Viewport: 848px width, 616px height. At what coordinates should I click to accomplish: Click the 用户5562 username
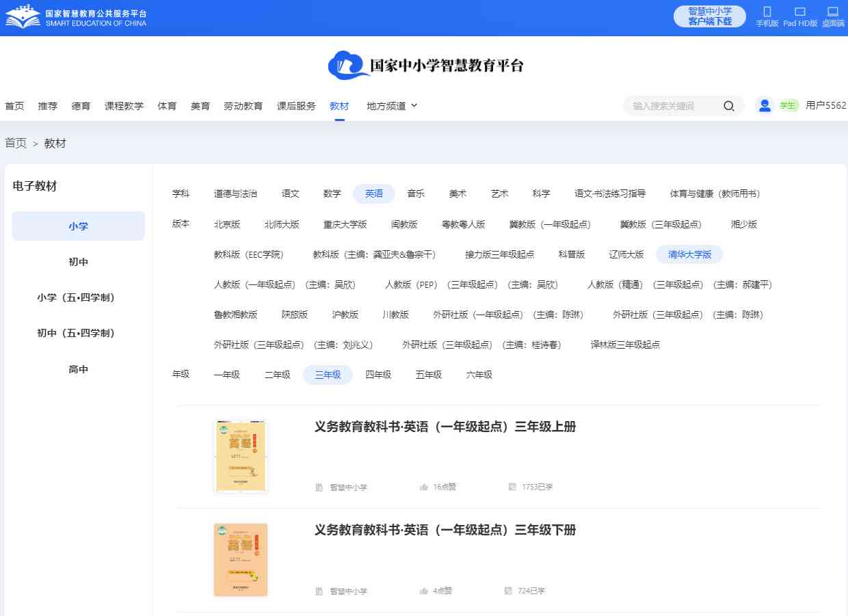tap(826, 106)
